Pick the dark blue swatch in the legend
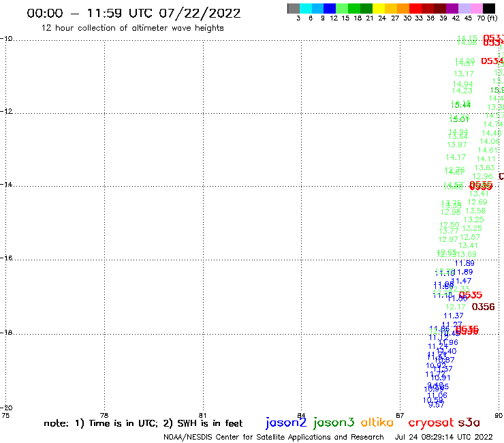 (330, 8)
